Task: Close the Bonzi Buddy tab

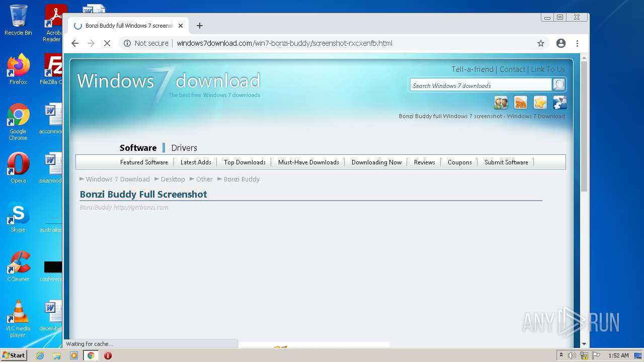Action: (x=181, y=26)
